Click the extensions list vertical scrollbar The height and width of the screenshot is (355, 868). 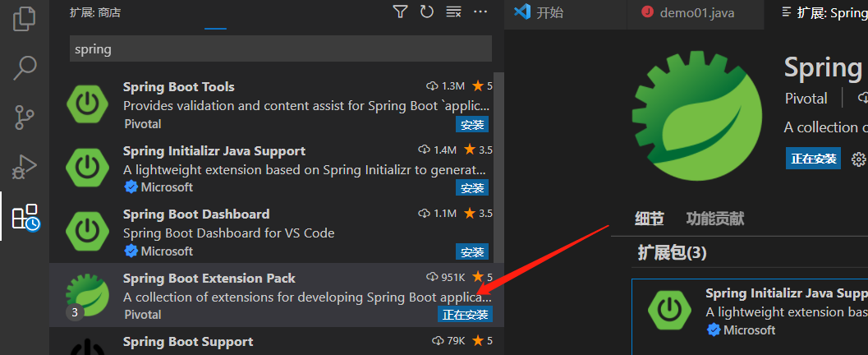pyautogui.click(x=498, y=168)
